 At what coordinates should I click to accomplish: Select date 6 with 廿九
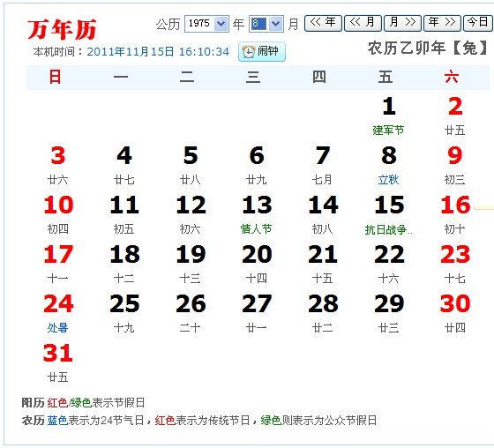point(257,166)
